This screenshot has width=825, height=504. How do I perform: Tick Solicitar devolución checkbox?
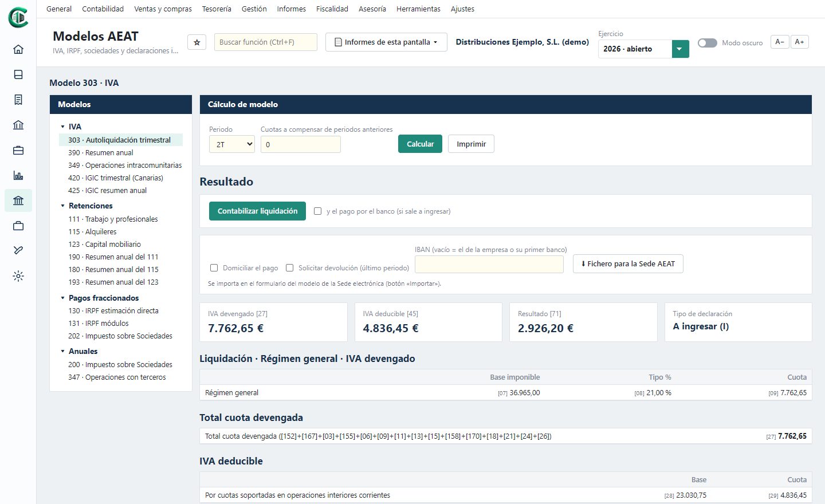290,268
